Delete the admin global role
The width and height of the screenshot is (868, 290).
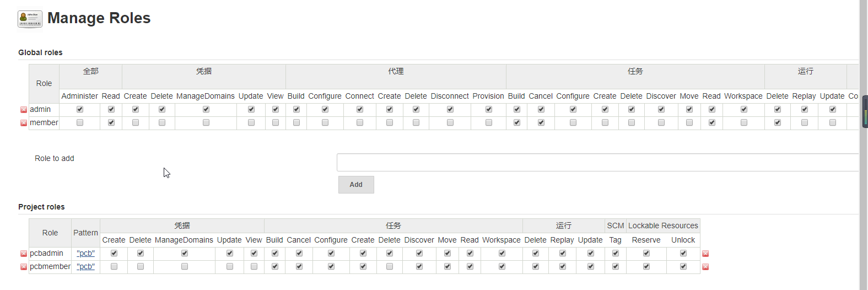(24, 110)
